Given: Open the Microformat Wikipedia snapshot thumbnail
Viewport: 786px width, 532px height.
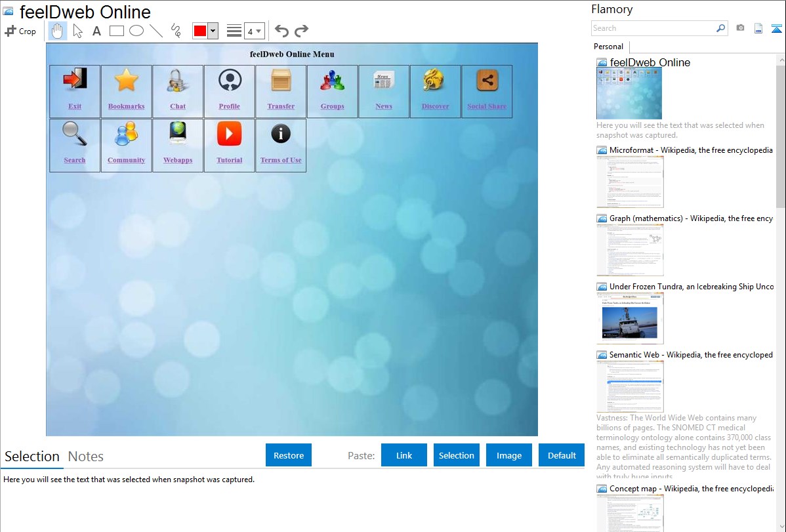Looking at the screenshot, I should click(630, 182).
